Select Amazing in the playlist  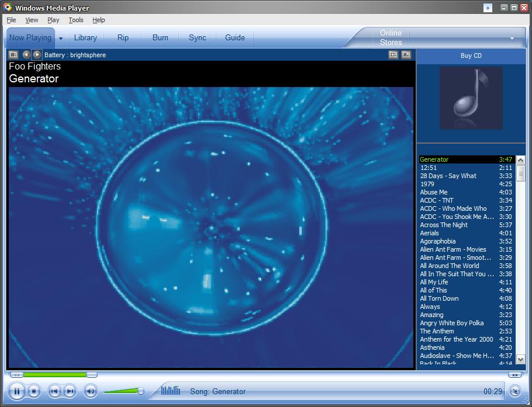(467, 315)
